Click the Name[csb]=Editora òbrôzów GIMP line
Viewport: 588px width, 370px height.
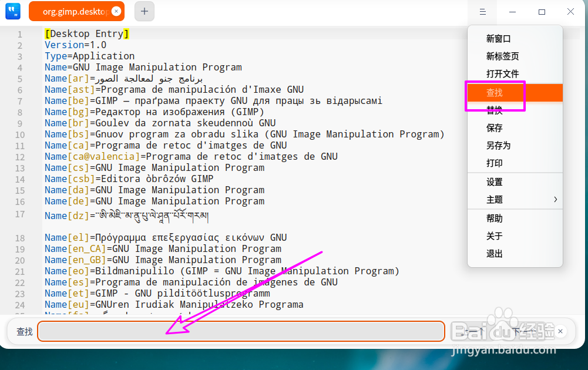[x=129, y=179]
